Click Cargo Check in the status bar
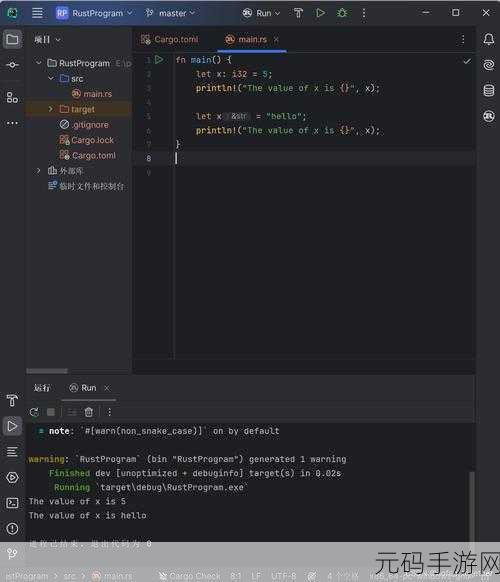500x582 pixels. (x=190, y=576)
